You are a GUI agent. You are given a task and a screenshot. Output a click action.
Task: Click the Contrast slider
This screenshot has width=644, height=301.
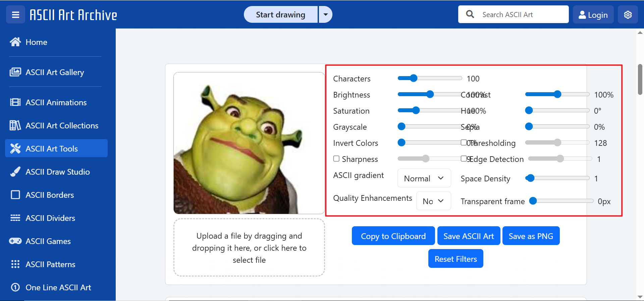pos(557,94)
